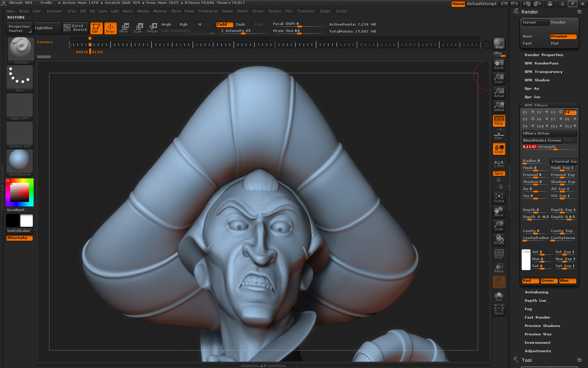The width and height of the screenshot is (588, 368).
Task: Expand BPR Transparency section
Action: [x=544, y=72]
